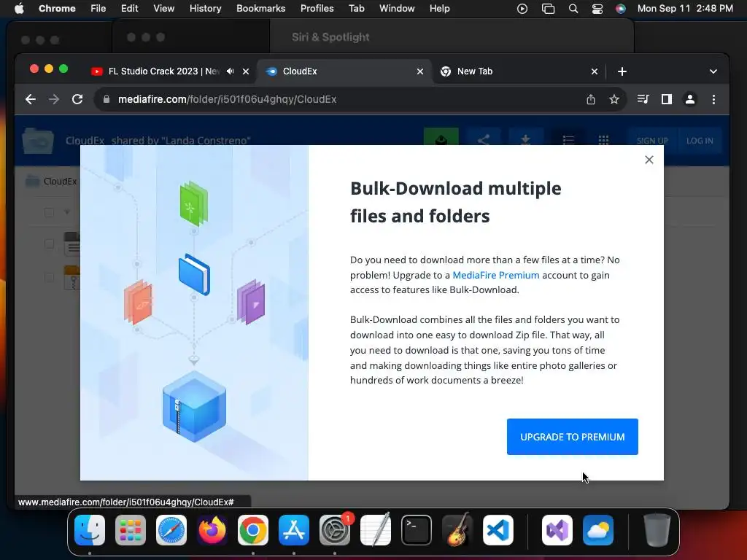Toggle the Chrome side panel icon
747x560 pixels.
pyautogui.click(x=667, y=99)
